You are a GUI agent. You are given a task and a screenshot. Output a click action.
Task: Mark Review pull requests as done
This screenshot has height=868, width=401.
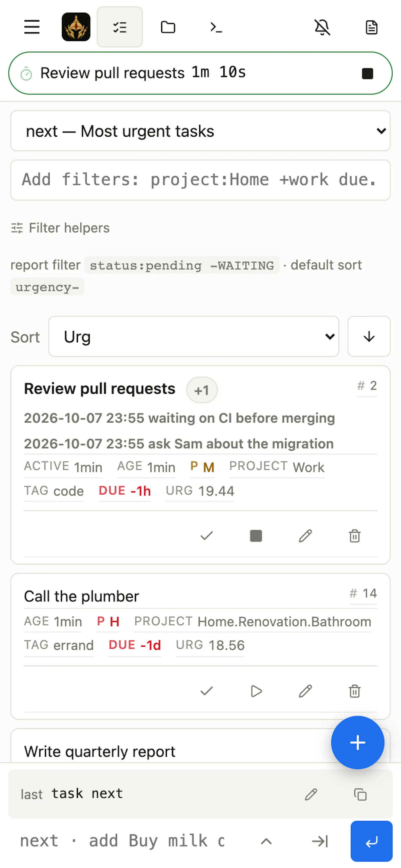(x=207, y=536)
